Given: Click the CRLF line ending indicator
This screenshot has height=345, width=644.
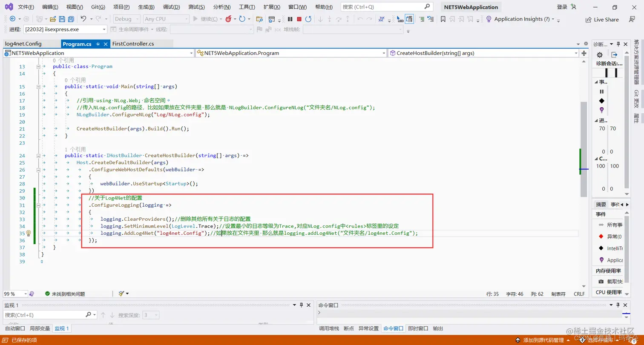Looking at the screenshot, I should pos(579,294).
